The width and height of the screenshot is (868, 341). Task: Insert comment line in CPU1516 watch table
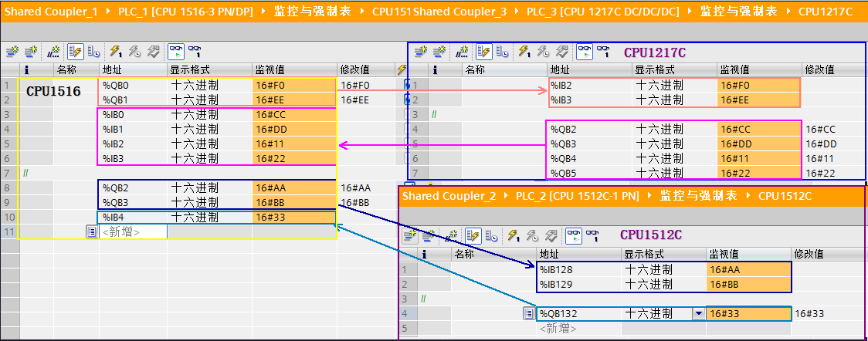(x=54, y=52)
